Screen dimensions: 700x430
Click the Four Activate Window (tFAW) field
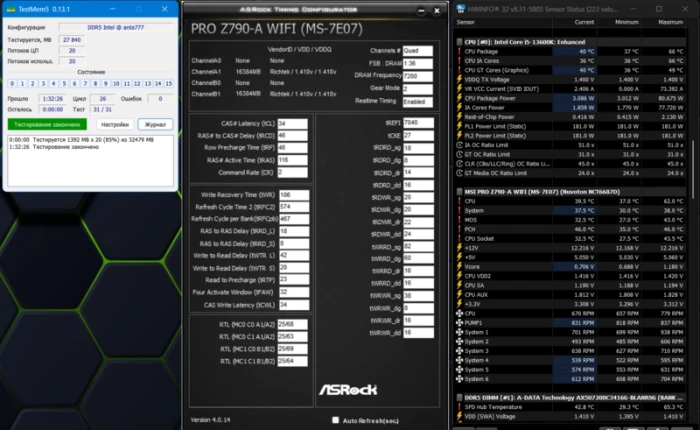294,292
